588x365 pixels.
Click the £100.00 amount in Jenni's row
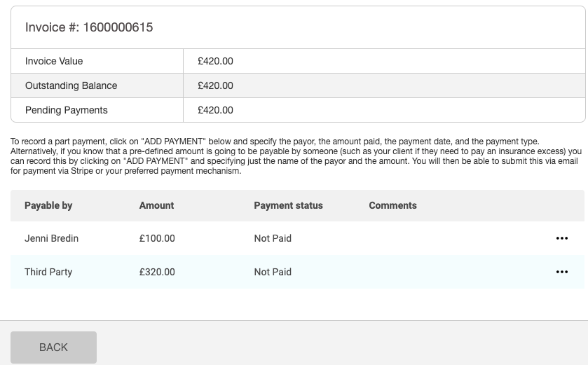point(157,238)
